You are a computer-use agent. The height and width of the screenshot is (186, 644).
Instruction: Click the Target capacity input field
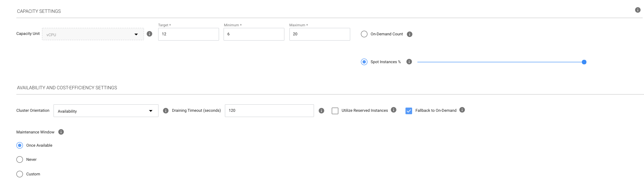[188, 34]
